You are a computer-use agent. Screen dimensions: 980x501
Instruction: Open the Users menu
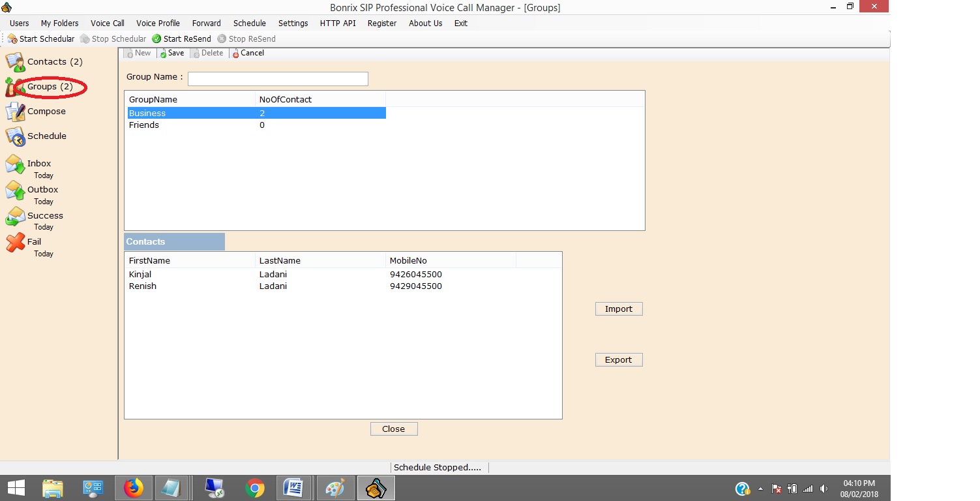[19, 23]
